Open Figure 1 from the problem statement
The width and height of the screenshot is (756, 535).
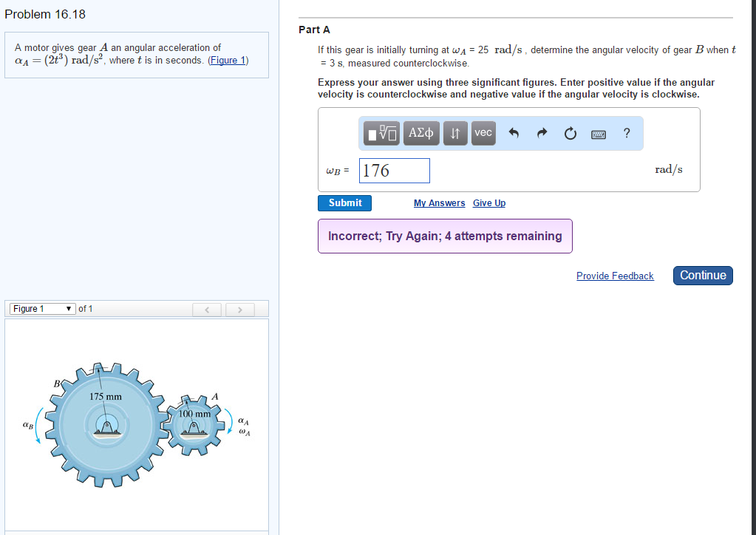(x=228, y=60)
